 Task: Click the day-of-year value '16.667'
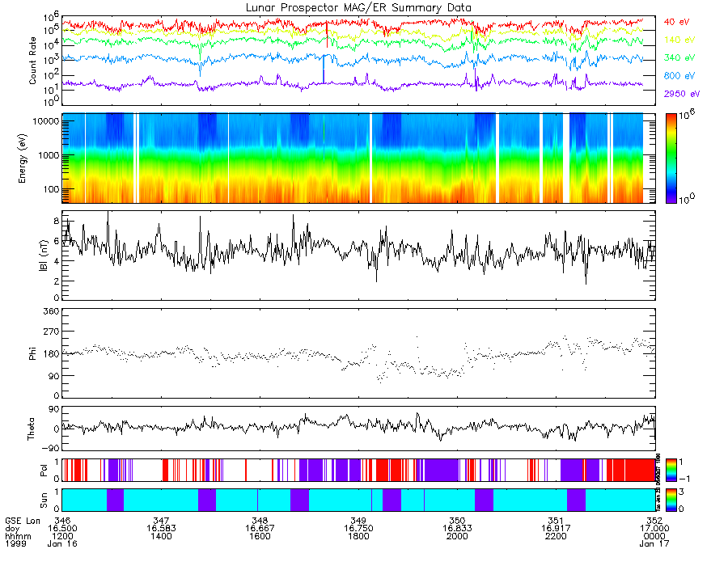pyautogui.click(x=260, y=529)
